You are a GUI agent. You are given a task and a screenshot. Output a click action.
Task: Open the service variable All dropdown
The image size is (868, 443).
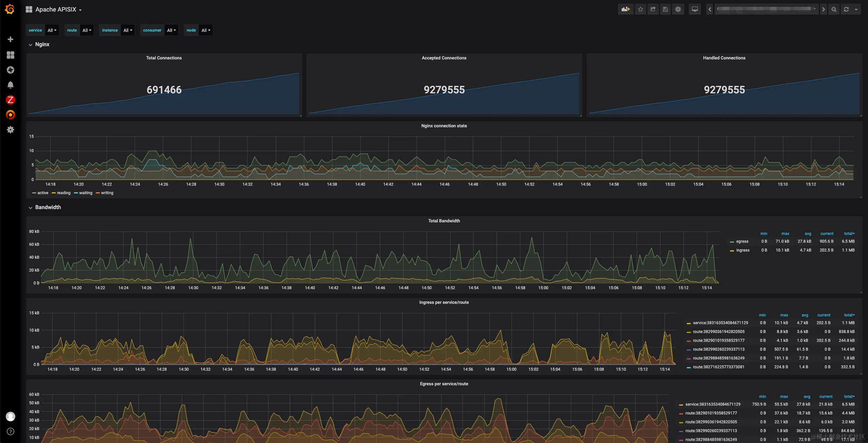point(52,30)
